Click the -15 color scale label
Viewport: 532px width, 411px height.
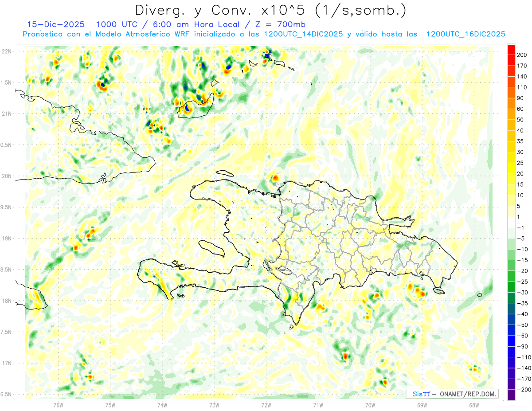(x=523, y=260)
